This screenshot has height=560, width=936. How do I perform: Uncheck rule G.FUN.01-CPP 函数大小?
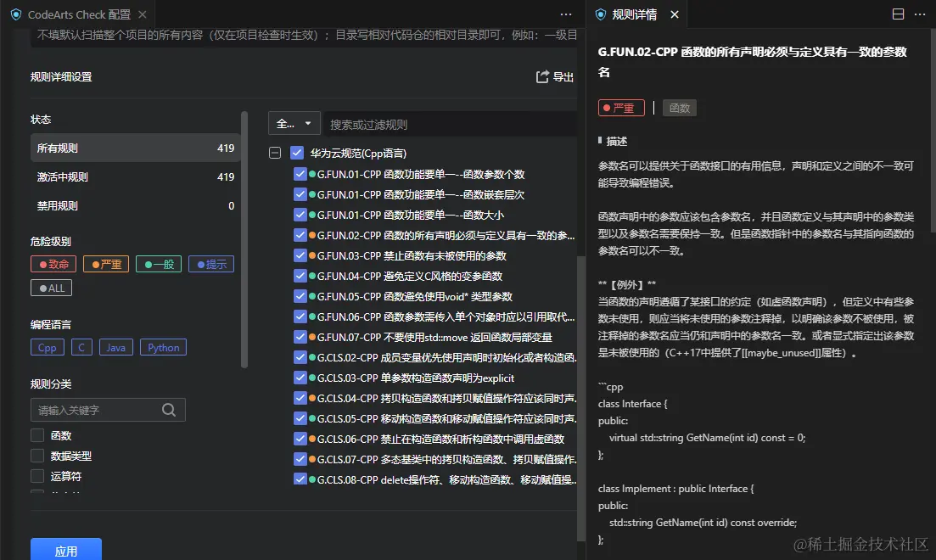(x=300, y=215)
